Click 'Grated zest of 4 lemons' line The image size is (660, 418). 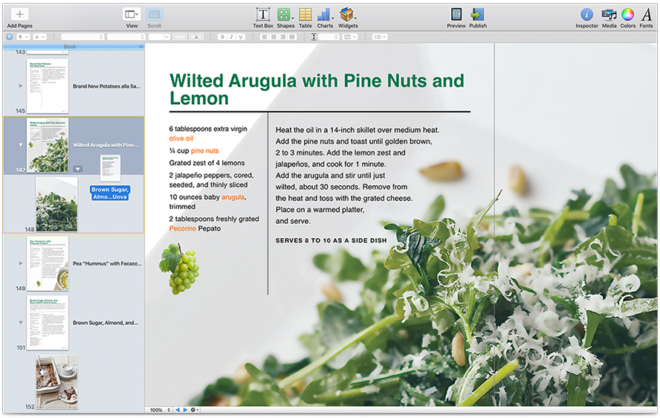coord(207,163)
